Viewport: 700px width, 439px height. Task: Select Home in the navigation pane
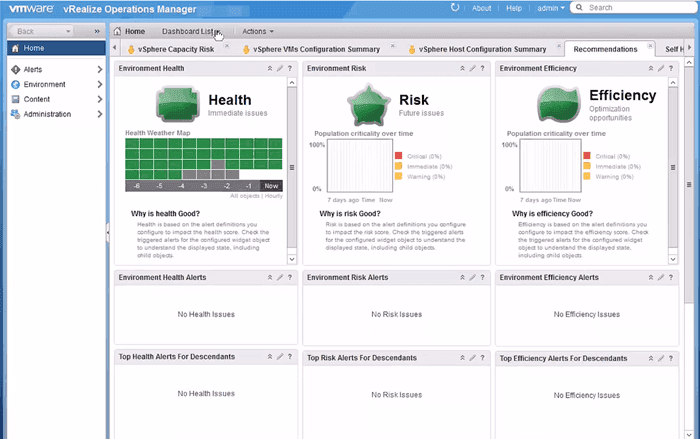[x=56, y=48]
